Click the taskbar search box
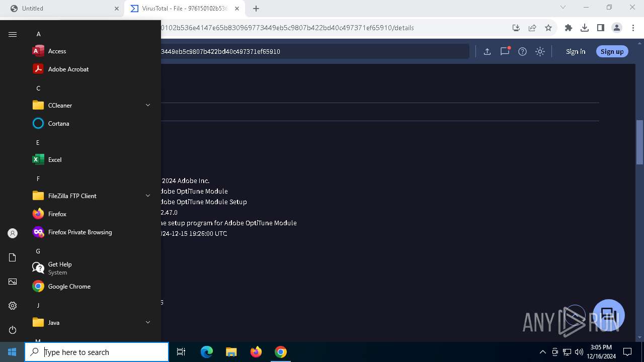The height and width of the screenshot is (362, 644). click(97, 352)
